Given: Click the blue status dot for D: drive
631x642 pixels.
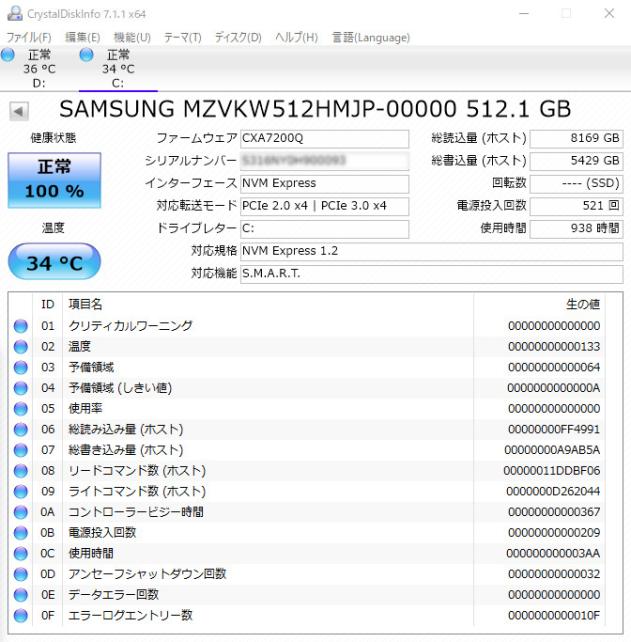Looking at the screenshot, I should point(7,55).
